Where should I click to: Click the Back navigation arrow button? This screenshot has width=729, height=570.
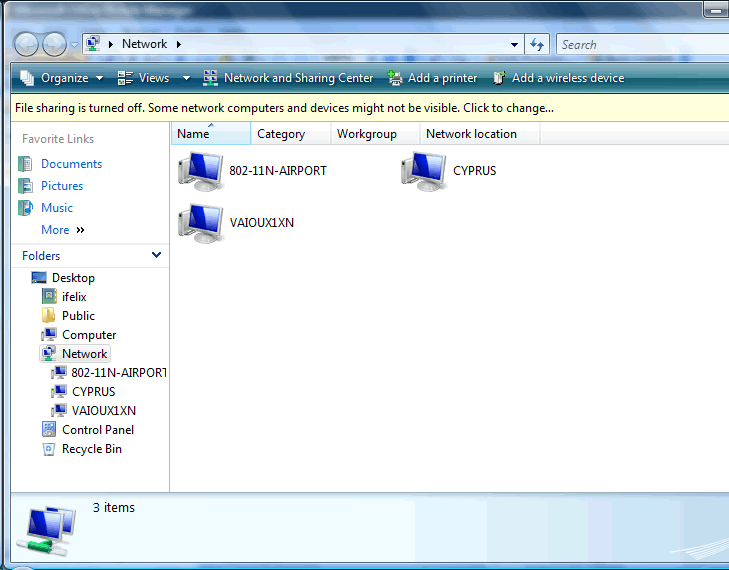click(26, 44)
